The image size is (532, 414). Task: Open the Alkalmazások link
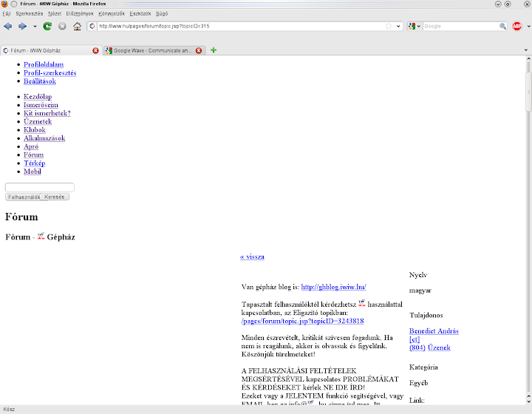coord(44,138)
